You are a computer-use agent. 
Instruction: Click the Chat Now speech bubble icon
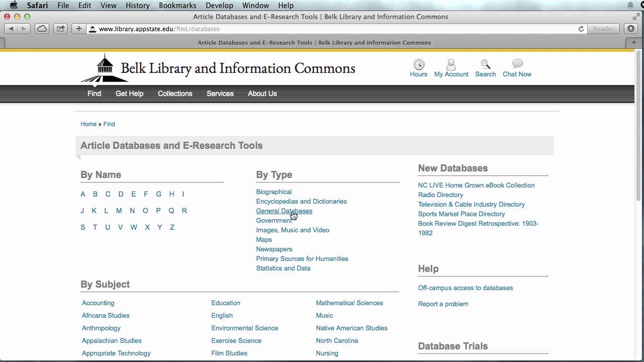tap(517, 64)
